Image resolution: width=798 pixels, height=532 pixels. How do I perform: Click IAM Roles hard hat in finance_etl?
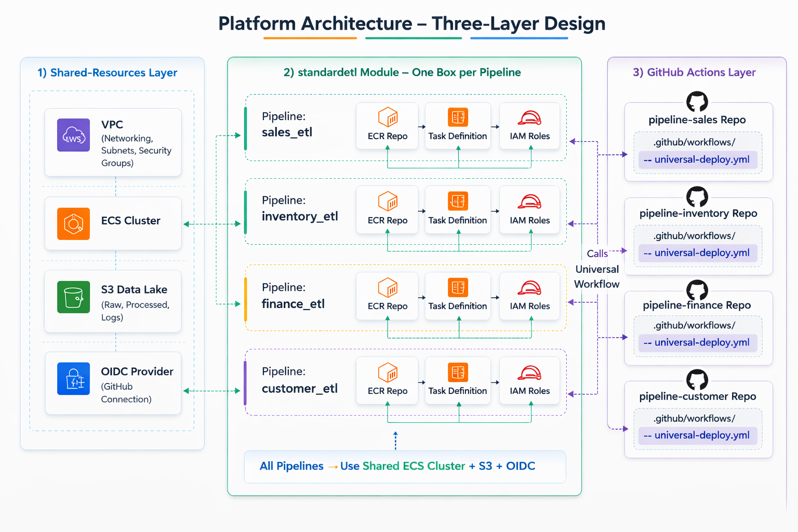tap(529, 288)
